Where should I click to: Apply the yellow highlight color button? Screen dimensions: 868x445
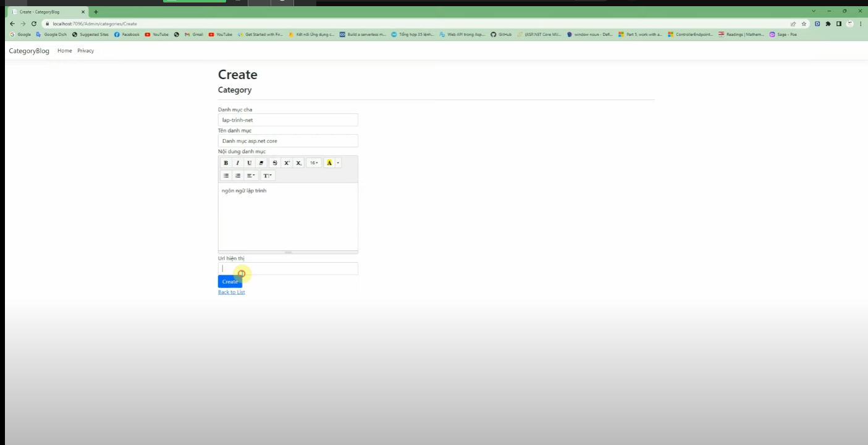click(329, 163)
